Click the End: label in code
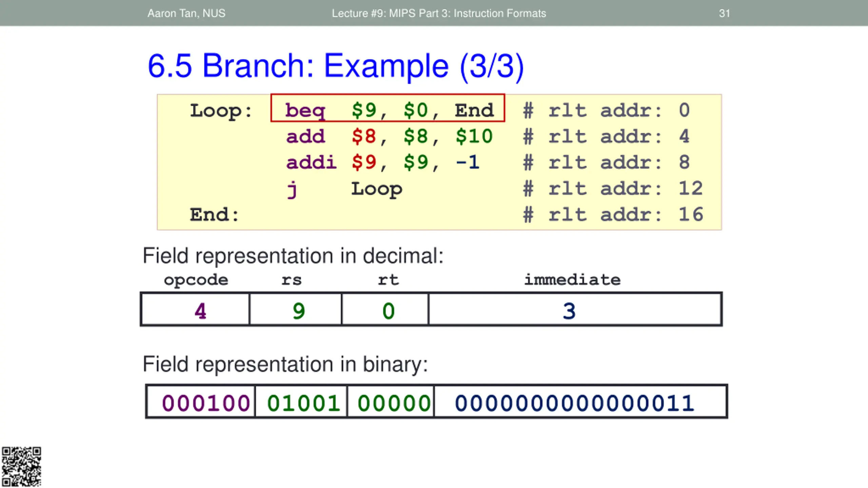Image resolution: width=868 pixels, height=488 pixels. point(214,215)
